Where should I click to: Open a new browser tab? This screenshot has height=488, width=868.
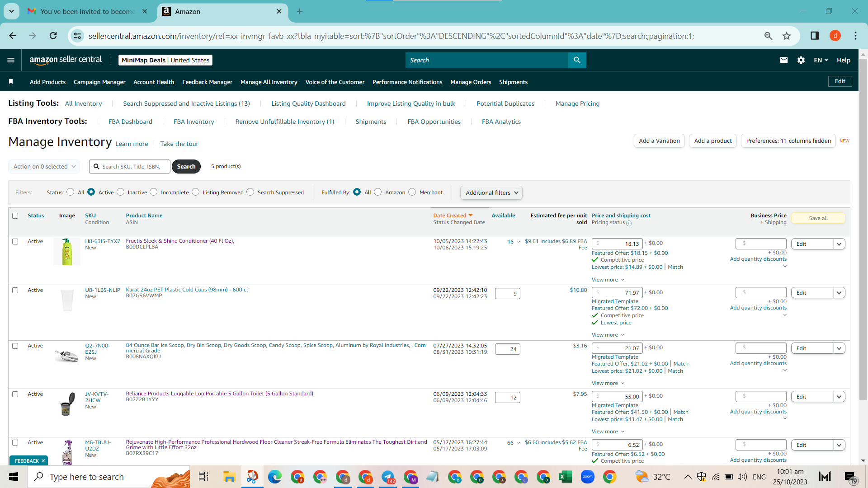[300, 11]
